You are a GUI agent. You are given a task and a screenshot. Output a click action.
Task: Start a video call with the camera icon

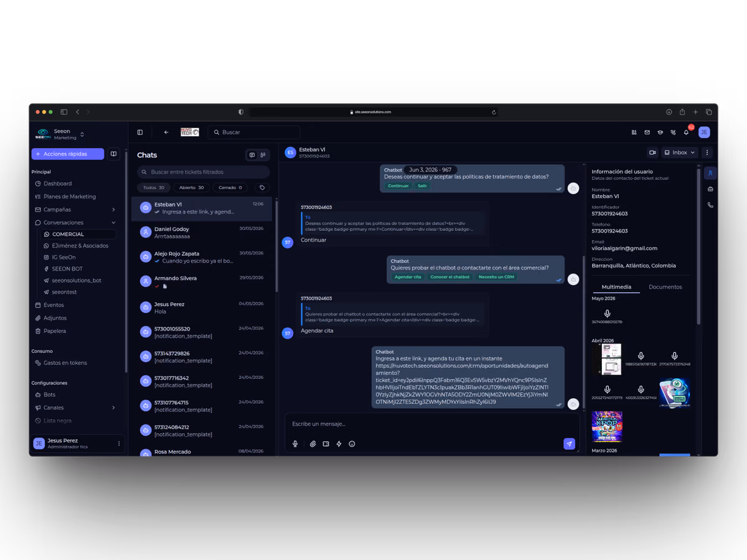pyautogui.click(x=652, y=152)
